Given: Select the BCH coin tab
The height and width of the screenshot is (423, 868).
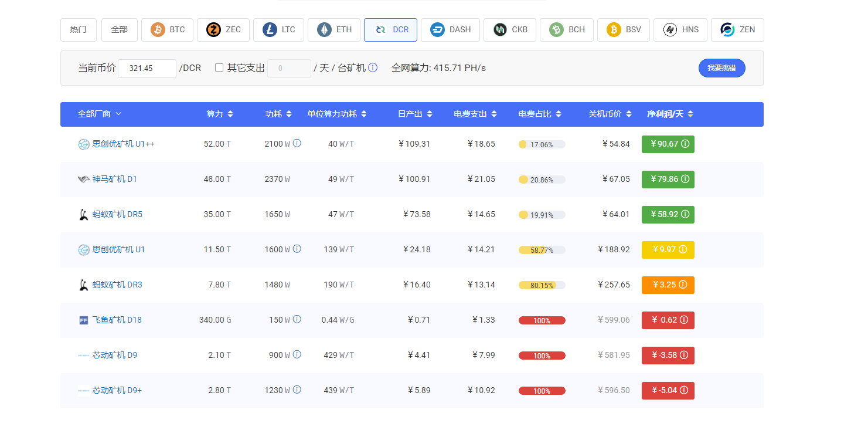Looking at the screenshot, I should coord(567,30).
